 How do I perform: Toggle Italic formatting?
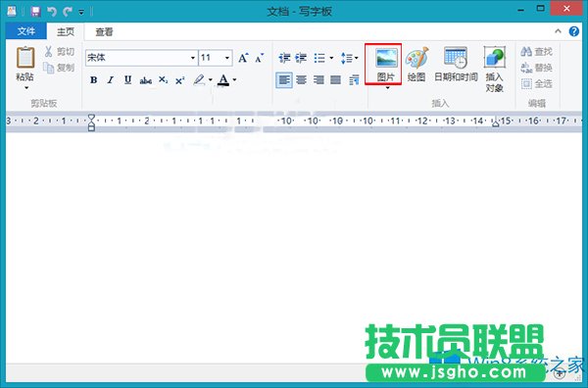click(111, 79)
